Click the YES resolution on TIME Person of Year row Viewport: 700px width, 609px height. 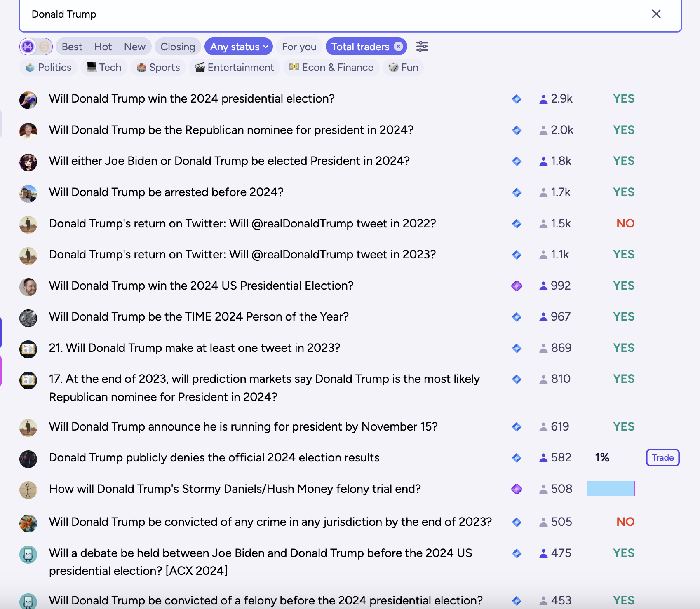point(624,317)
